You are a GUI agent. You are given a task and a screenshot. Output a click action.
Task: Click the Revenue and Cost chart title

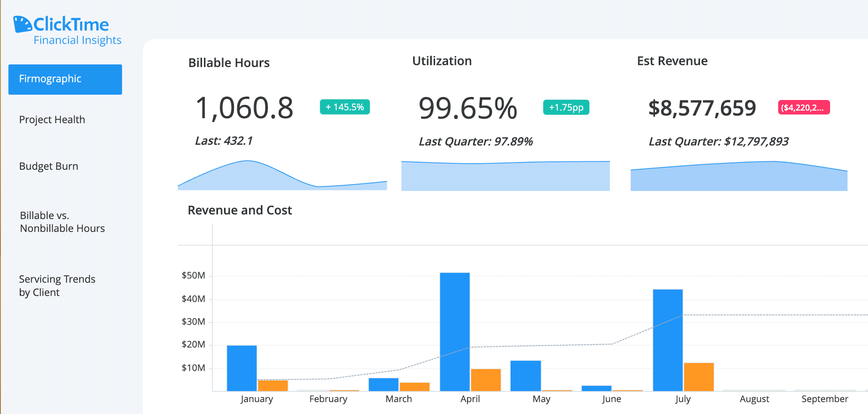point(240,210)
